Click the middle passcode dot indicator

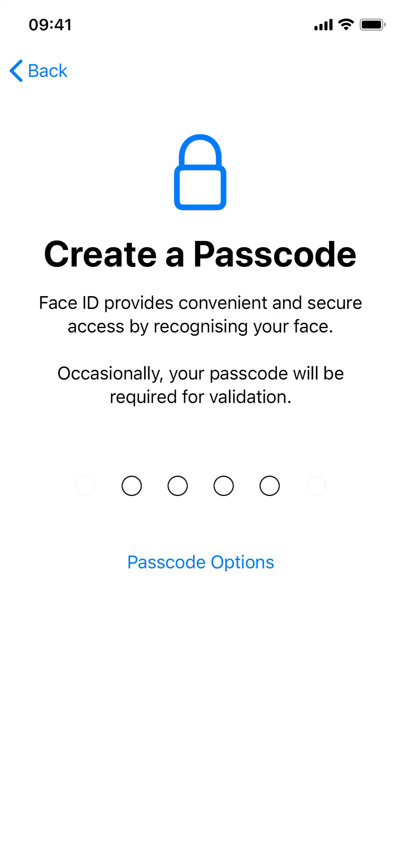pos(200,486)
